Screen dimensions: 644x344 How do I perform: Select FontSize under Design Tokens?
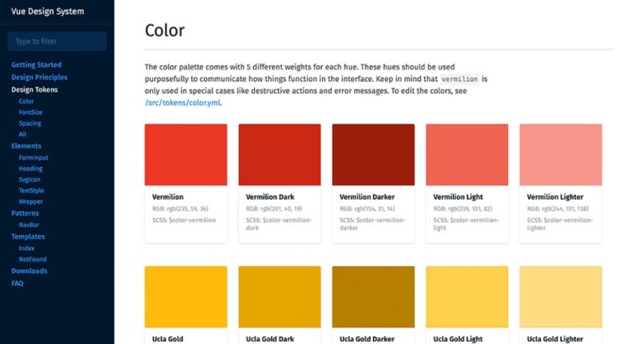(31, 112)
